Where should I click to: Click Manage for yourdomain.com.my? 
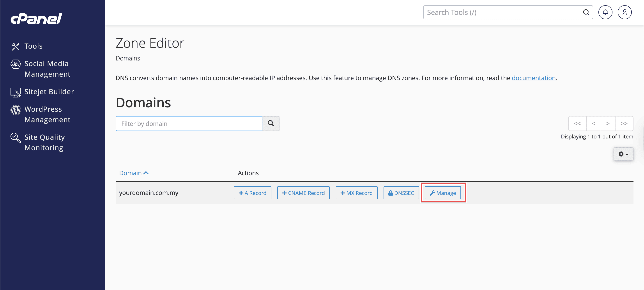click(x=443, y=193)
